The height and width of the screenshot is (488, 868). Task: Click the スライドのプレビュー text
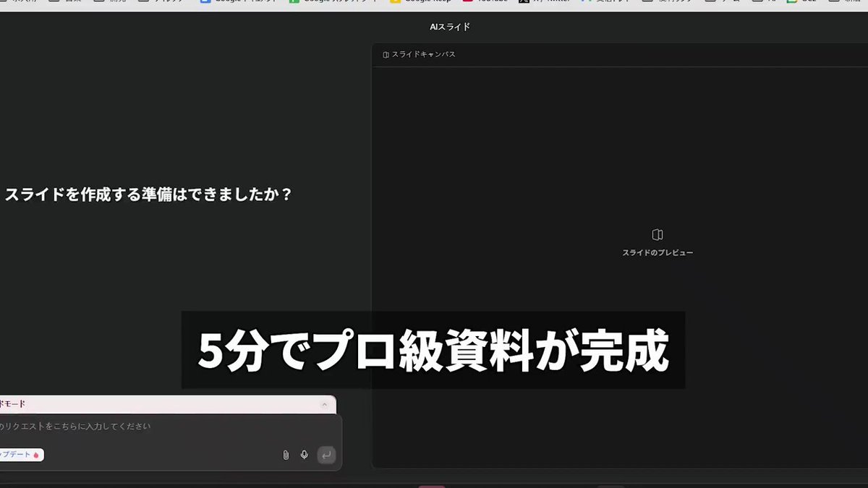[x=658, y=253]
